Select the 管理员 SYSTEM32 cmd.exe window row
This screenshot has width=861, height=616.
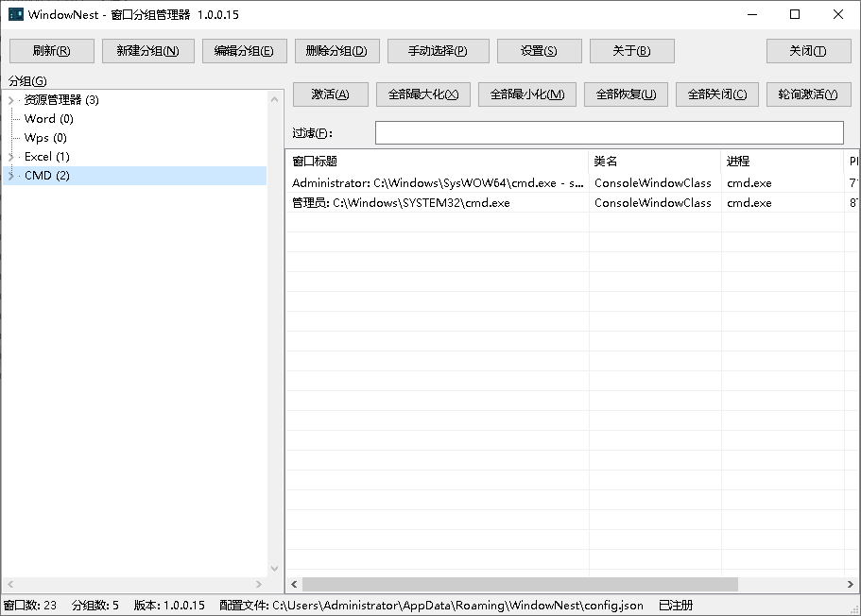572,202
